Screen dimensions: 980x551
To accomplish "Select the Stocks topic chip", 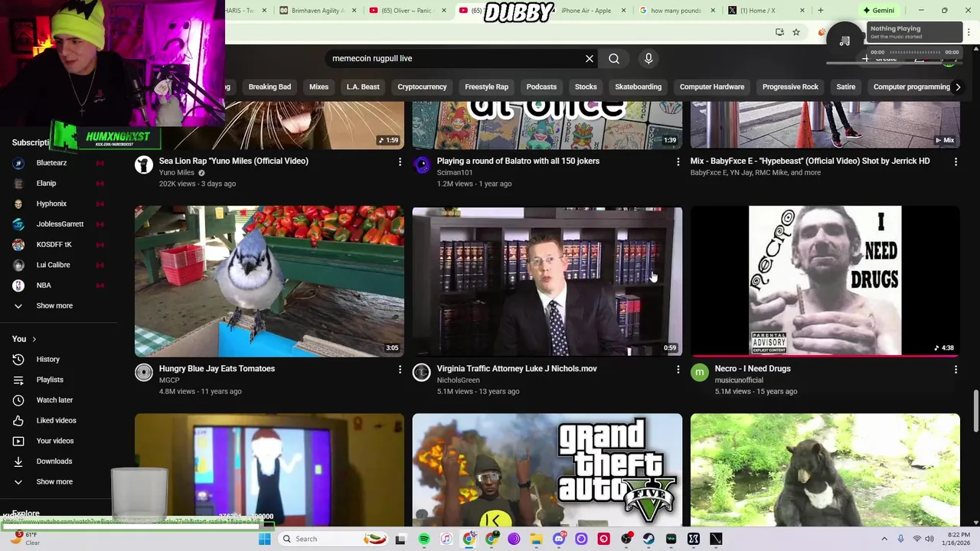I will 586,87.
